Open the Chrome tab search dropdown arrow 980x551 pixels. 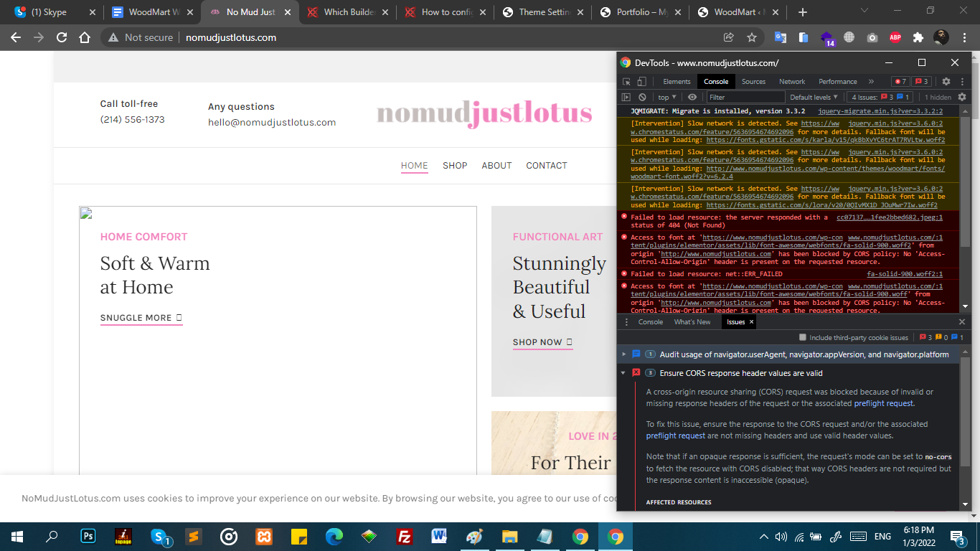(864, 11)
